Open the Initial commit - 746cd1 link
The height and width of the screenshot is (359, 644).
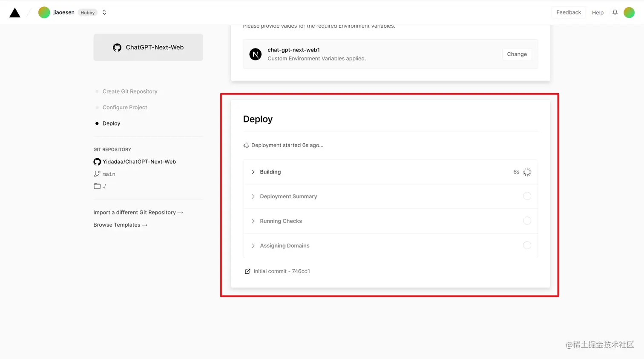click(282, 271)
